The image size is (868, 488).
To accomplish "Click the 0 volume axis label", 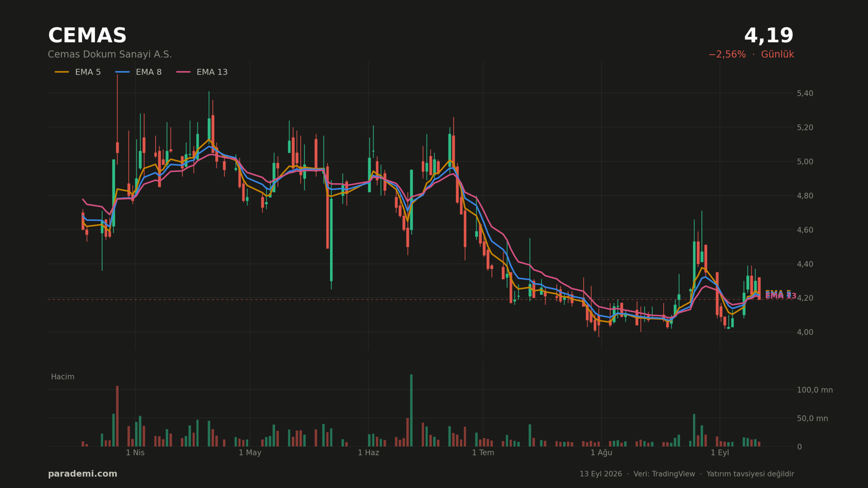I will point(799,447).
